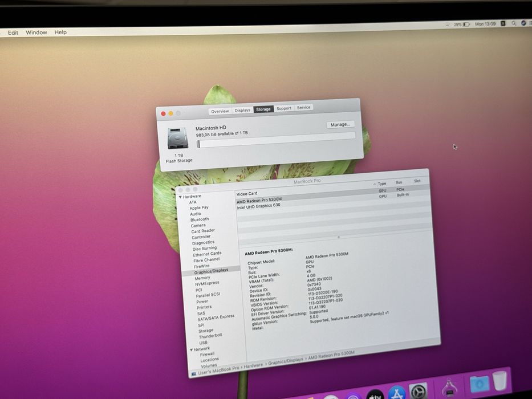The image size is (532, 399).
Task: Select Bluetooth in the sidebar
Action: [x=200, y=219]
